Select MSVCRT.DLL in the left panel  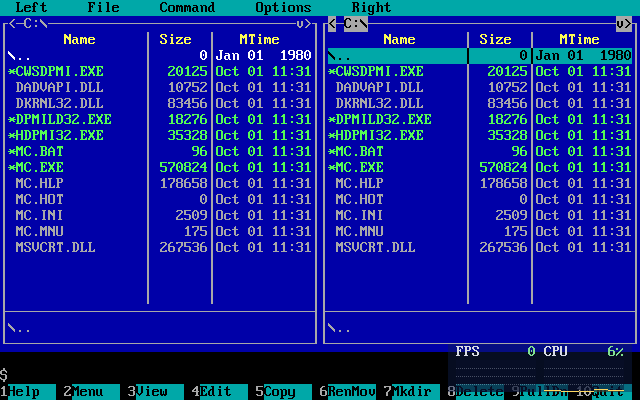[x=160, y=247]
